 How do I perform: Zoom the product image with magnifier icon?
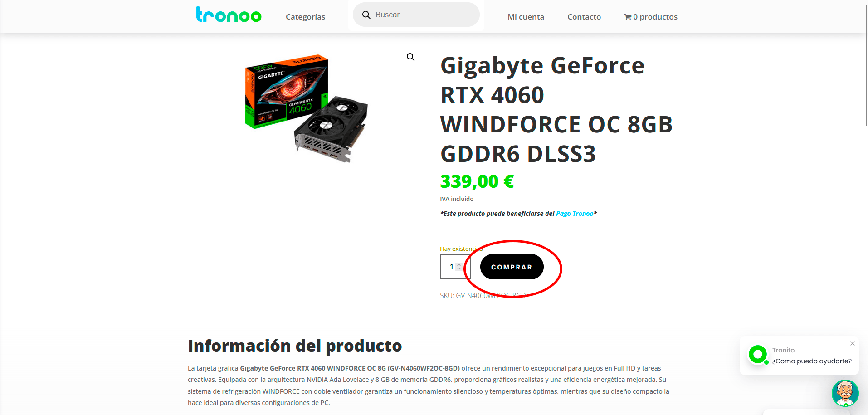pos(410,57)
